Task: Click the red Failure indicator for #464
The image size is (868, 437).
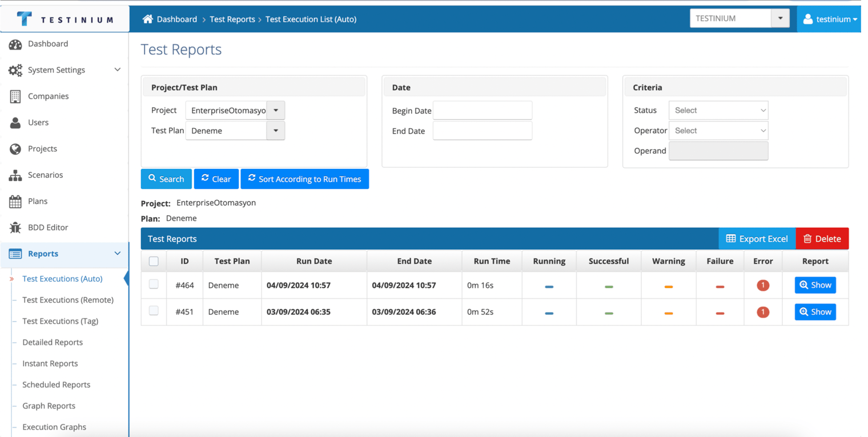Action: 720,286
